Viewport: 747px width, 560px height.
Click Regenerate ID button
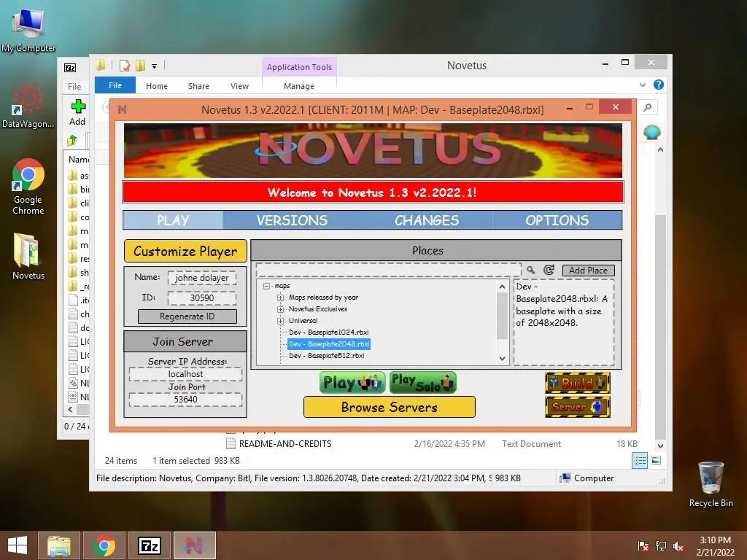pyautogui.click(x=187, y=316)
